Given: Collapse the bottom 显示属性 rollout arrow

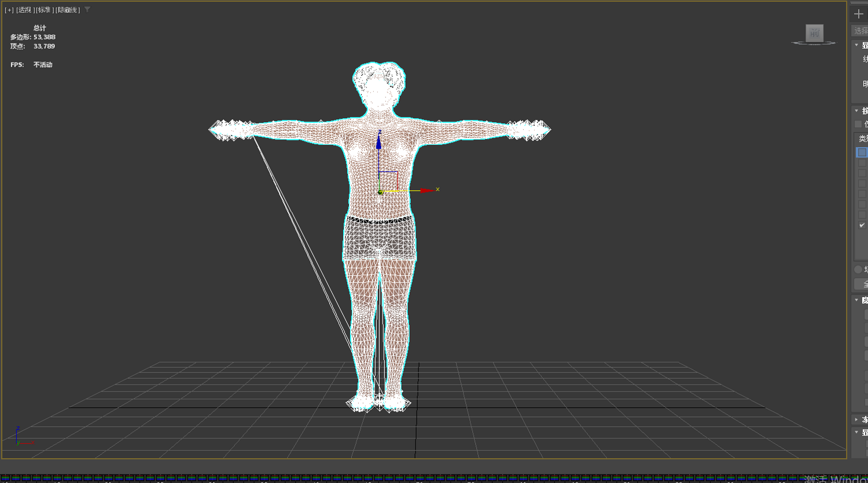Looking at the screenshot, I should tap(857, 432).
